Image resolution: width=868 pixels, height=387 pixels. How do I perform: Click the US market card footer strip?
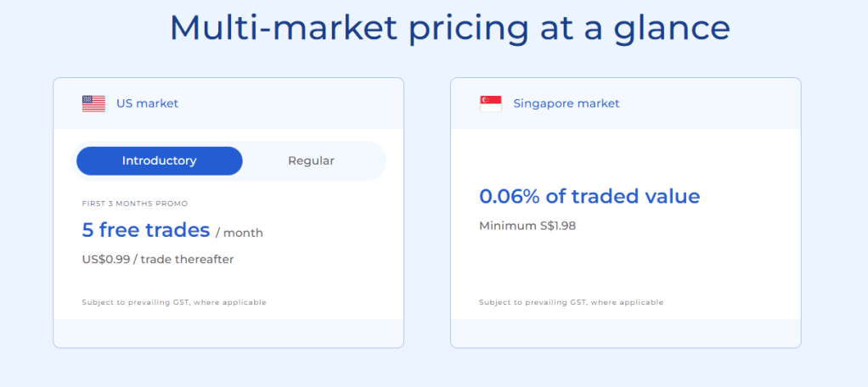coord(228,333)
